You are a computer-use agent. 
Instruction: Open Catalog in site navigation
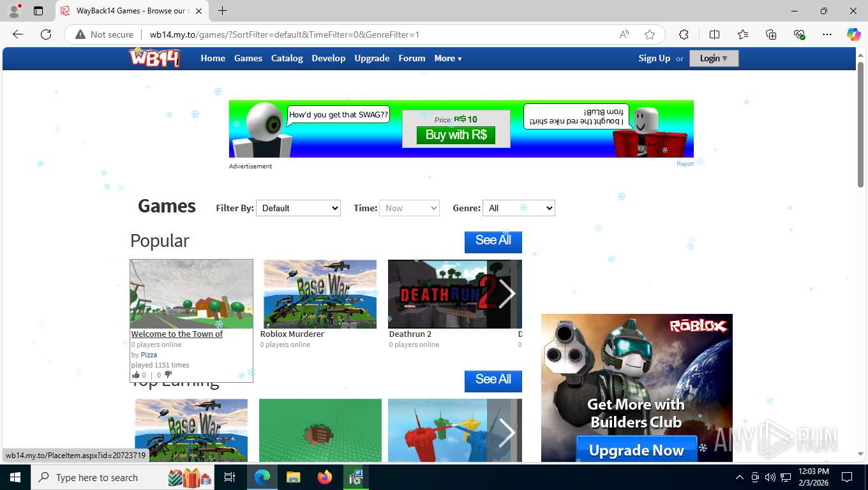click(287, 58)
